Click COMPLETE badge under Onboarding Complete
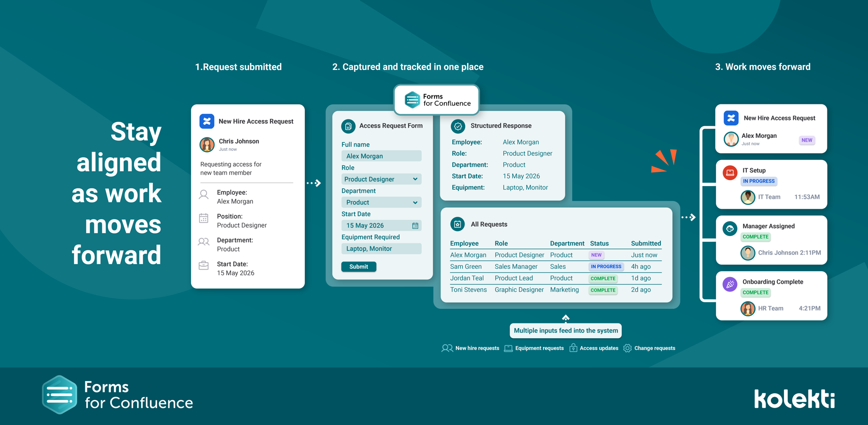Viewport: 868px width, 425px height. click(x=755, y=292)
